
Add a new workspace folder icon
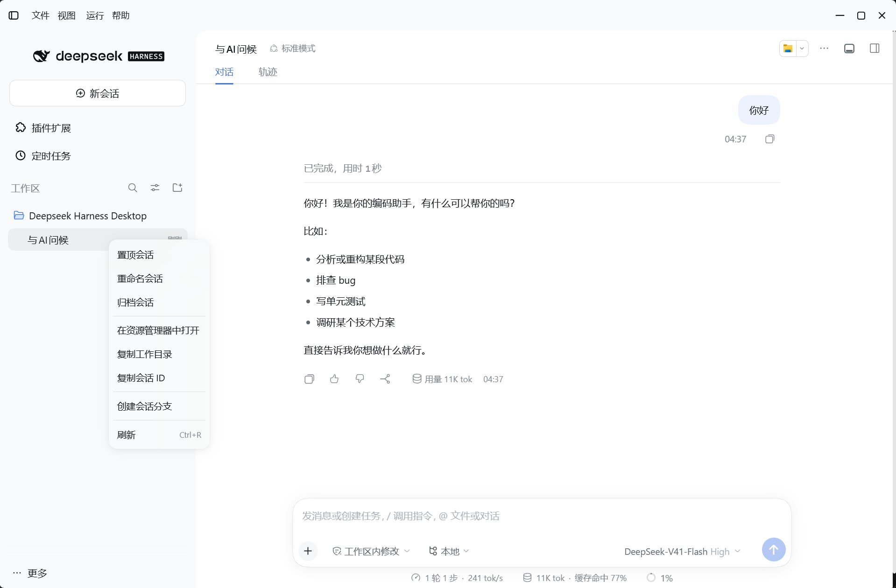click(177, 188)
